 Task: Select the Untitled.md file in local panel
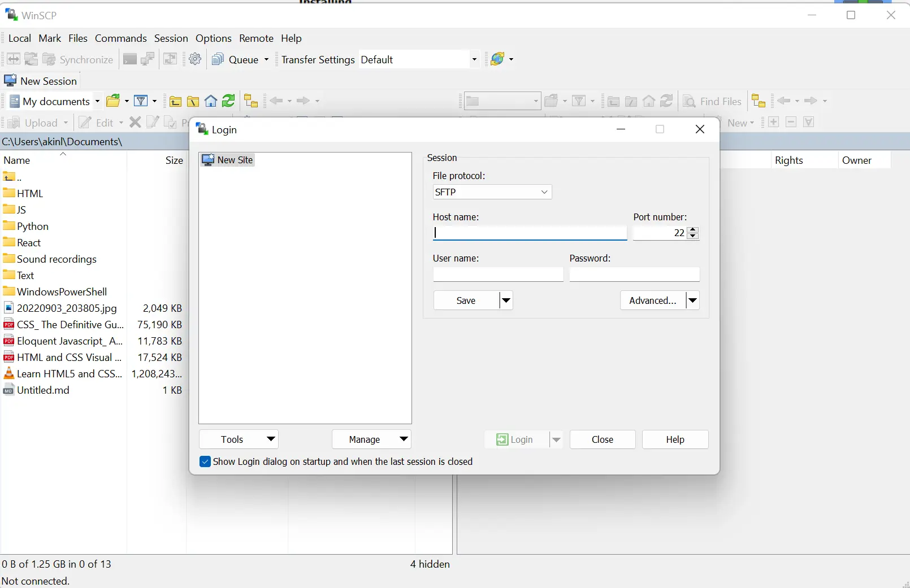(x=37, y=390)
